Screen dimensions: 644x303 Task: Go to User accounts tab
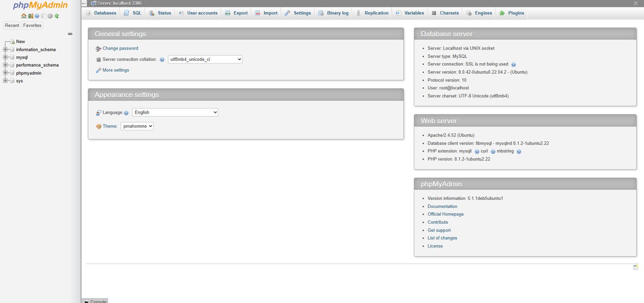tap(198, 13)
